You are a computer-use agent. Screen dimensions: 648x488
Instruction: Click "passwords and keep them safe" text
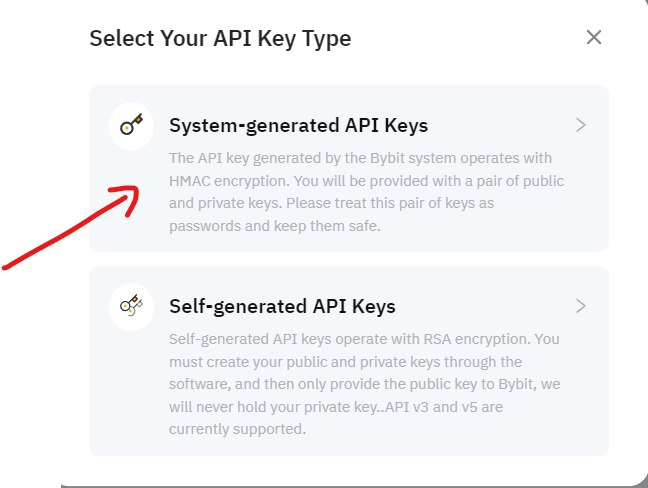click(275, 226)
